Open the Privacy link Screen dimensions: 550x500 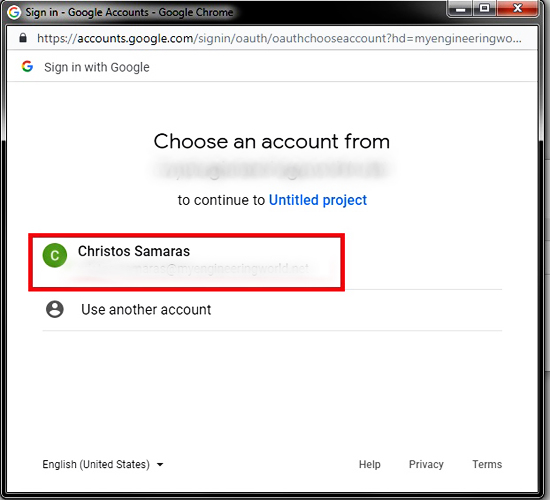[426, 464]
